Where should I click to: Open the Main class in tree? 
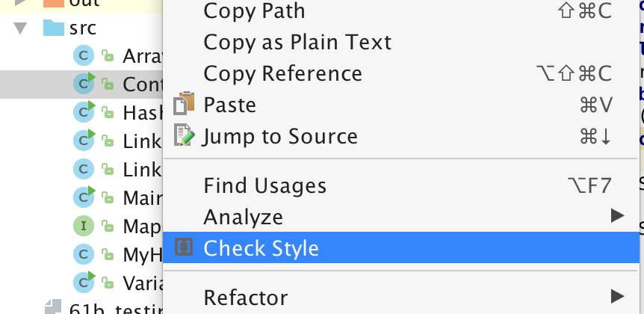point(142,197)
